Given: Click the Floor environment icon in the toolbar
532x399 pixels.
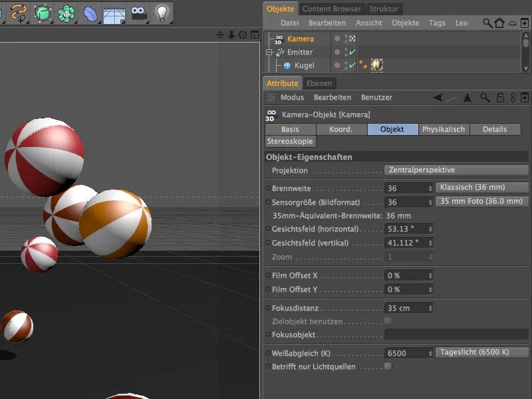Looking at the screenshot, I should 113,12.
